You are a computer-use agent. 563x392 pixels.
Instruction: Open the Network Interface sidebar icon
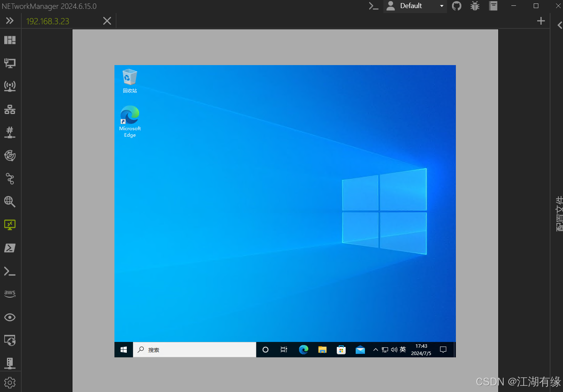10,63
